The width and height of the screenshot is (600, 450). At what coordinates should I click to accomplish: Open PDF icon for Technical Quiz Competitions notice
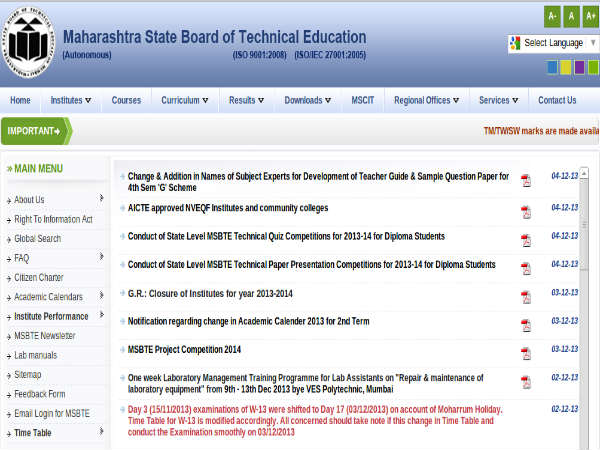point(526,239)
